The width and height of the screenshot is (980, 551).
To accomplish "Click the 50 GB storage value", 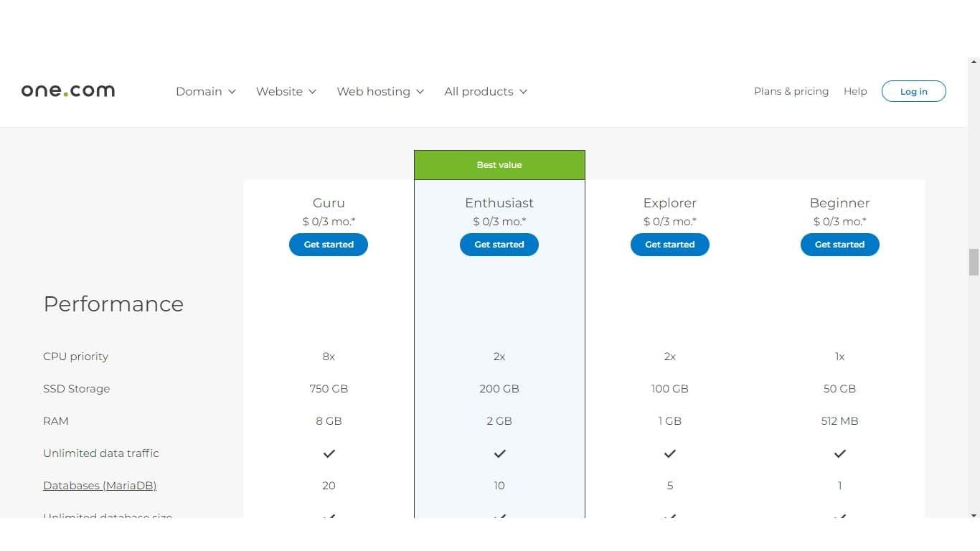I will coord(840,389).
